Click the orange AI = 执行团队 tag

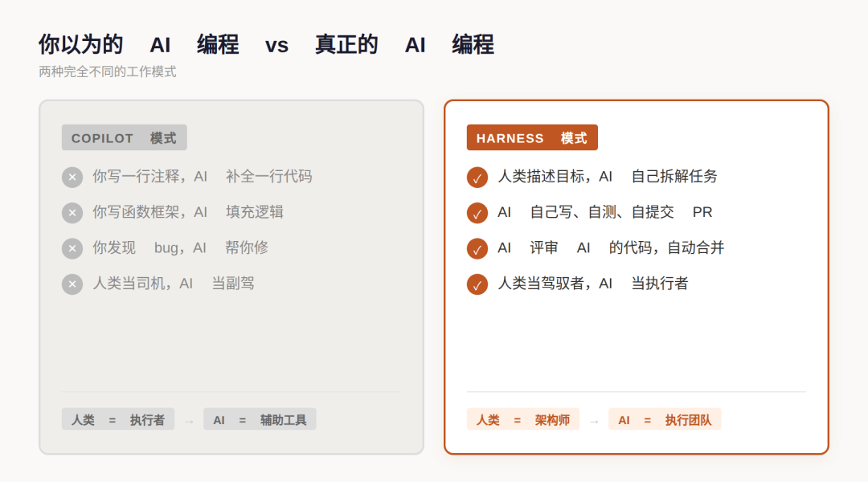click(665, 419)
